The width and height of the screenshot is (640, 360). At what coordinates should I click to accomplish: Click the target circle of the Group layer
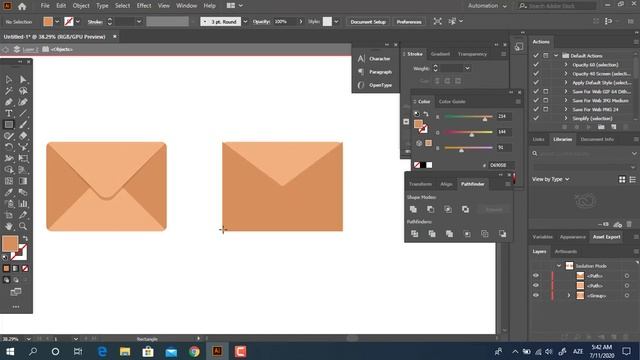coord(627,296)
